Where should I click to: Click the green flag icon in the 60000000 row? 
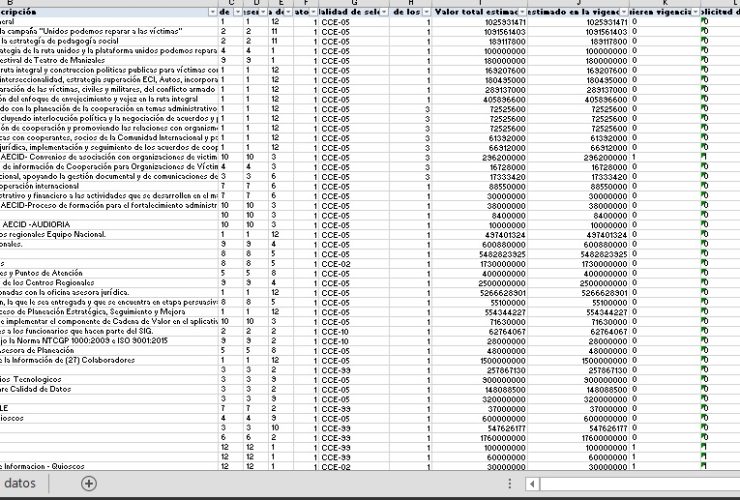click(704, 457)
